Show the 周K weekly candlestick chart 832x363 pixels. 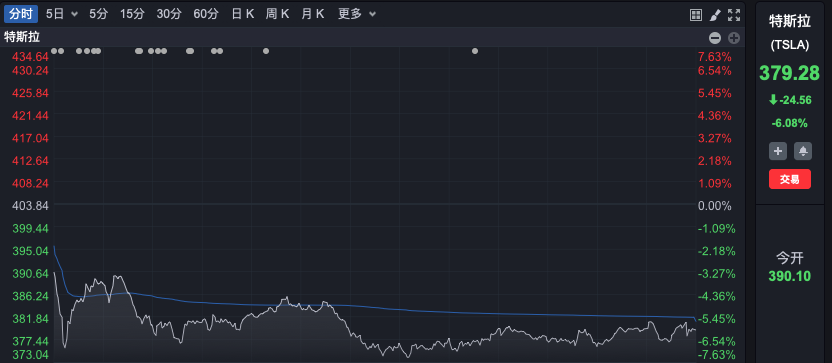[x=278, y=14]
